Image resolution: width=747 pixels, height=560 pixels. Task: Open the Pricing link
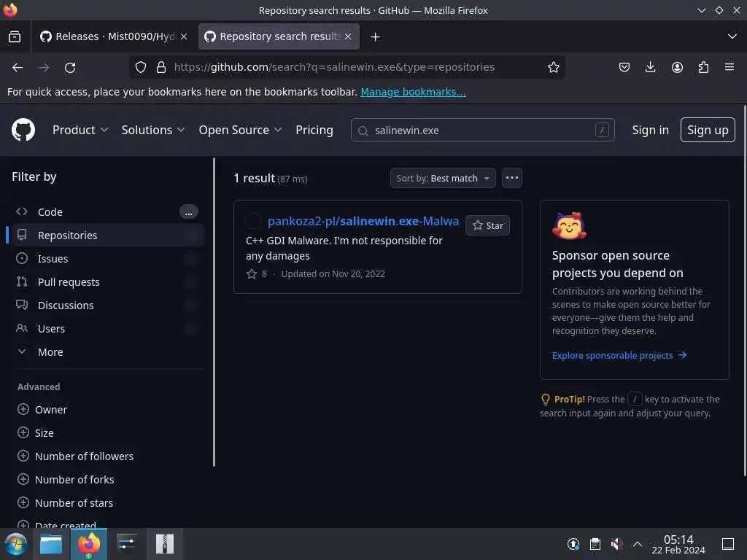tap(314, 130)
